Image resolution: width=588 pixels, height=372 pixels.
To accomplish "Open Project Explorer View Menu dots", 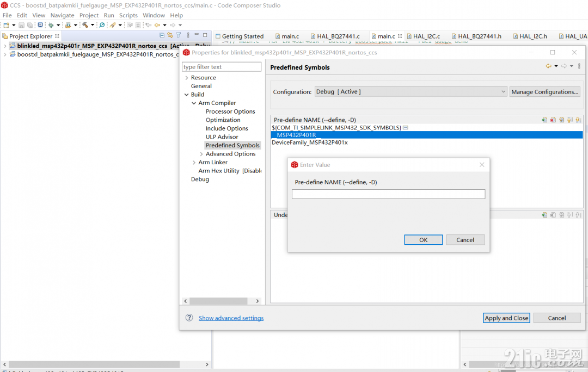I will coord(188,35).
